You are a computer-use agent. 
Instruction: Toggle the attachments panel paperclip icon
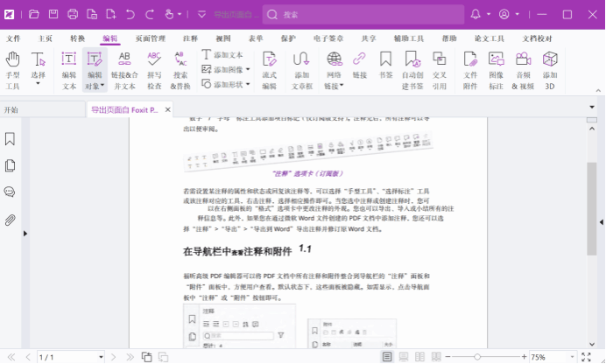pyautogui.click(x=11, y=220)
